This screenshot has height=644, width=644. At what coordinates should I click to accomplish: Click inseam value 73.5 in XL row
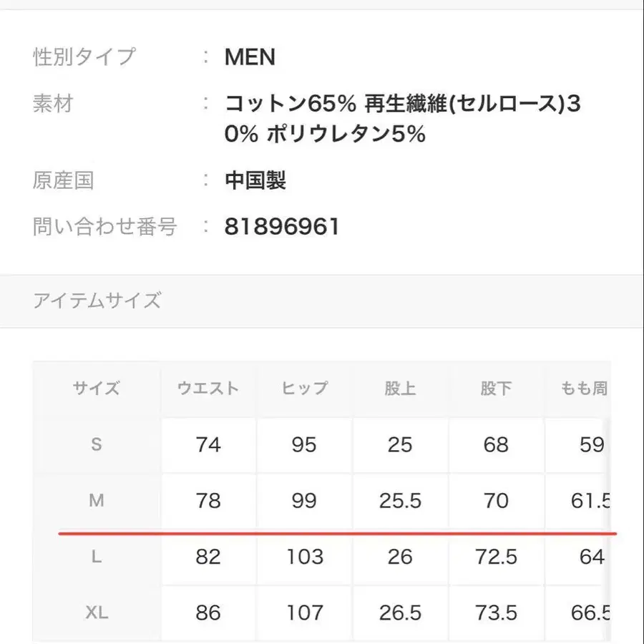tap(496, 613)
